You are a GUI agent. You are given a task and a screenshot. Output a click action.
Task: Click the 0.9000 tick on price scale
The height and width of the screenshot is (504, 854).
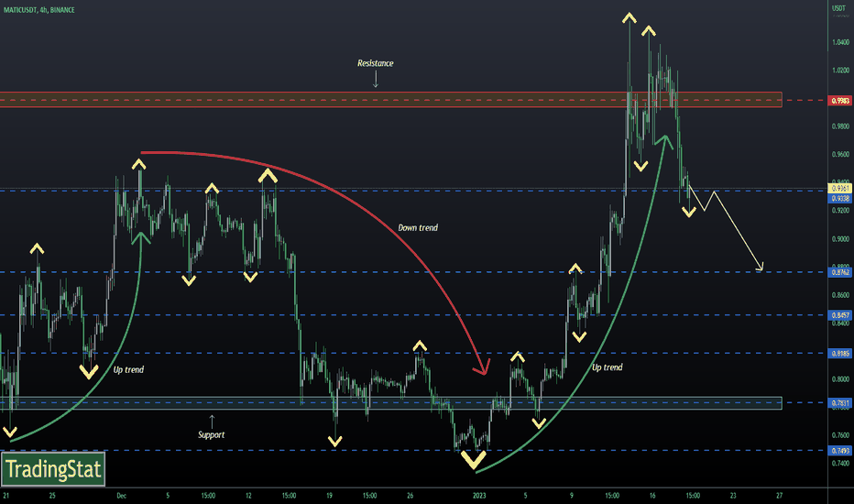coord(840,238)
